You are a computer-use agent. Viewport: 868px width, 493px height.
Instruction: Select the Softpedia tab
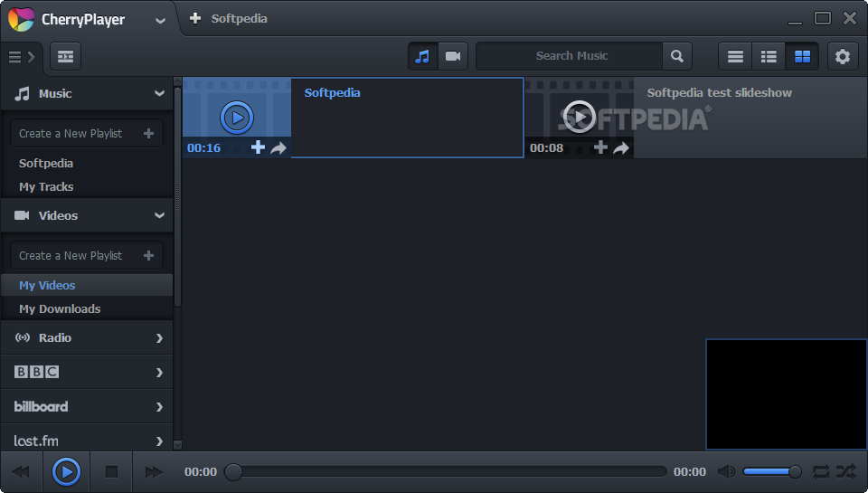click(239, 18)
